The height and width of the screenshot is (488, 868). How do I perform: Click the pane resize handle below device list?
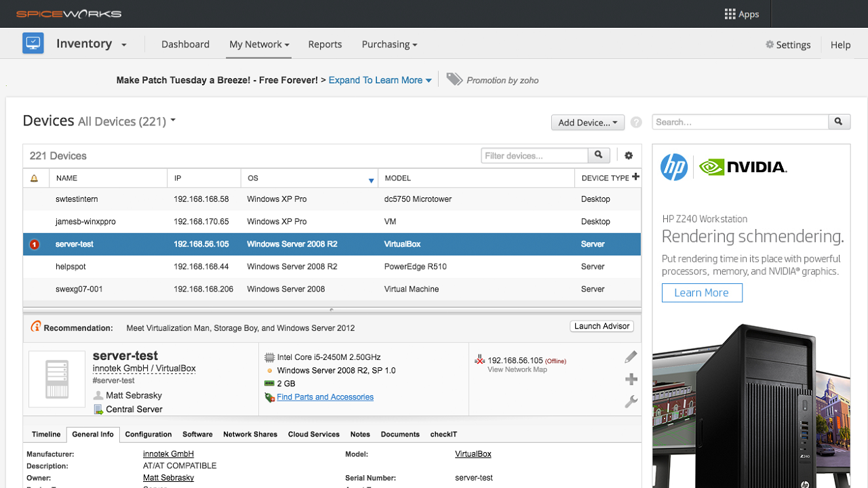(x=332, y=310)
